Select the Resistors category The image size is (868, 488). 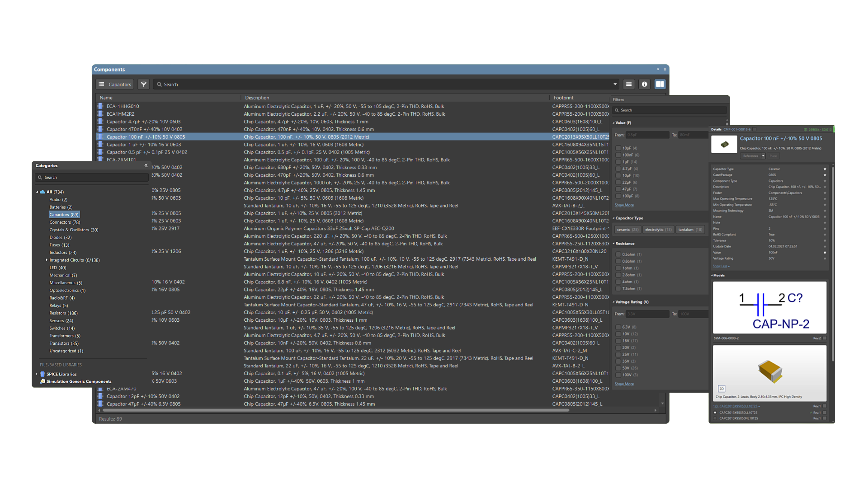click(63, 313)
